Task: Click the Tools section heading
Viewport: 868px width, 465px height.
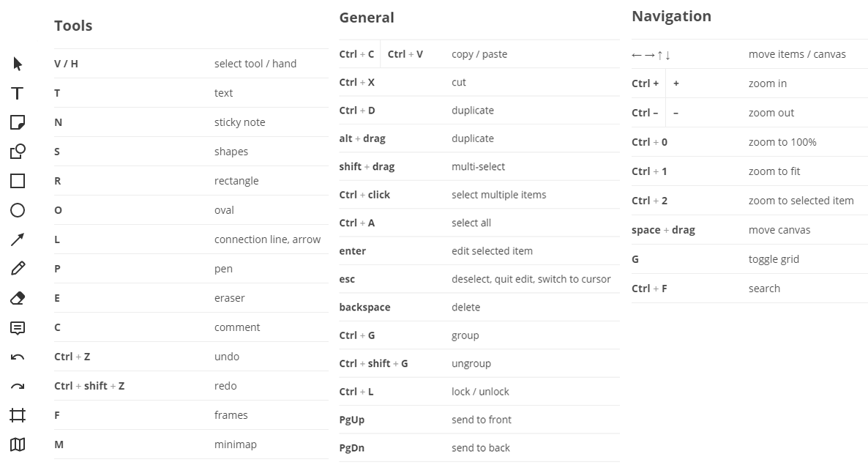Action: (73, 26)
